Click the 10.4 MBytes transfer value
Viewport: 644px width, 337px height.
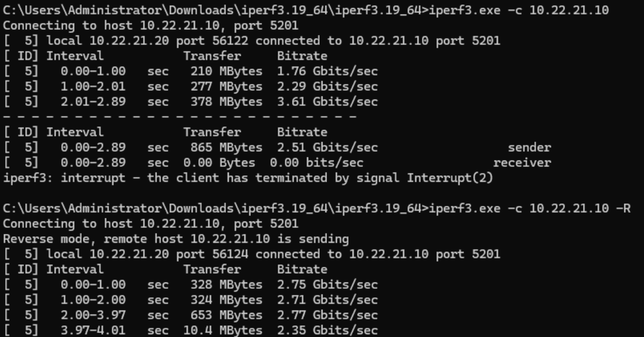click(223, 330)
